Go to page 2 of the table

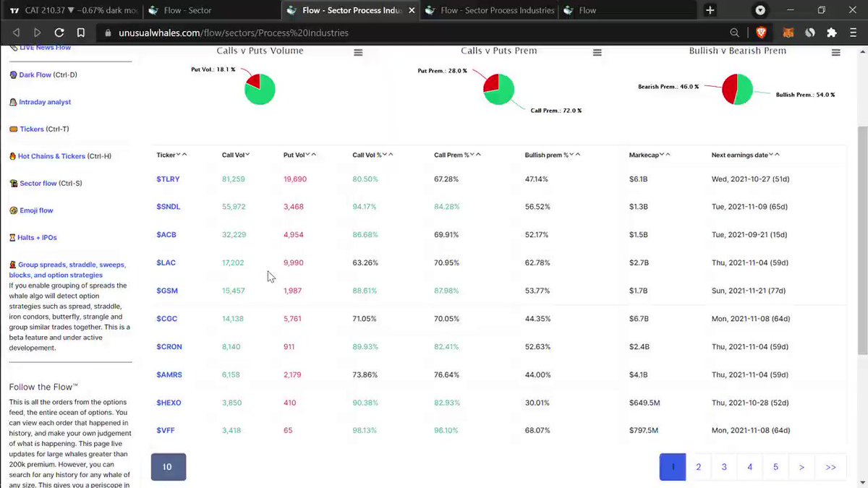[x=698, y=467]
